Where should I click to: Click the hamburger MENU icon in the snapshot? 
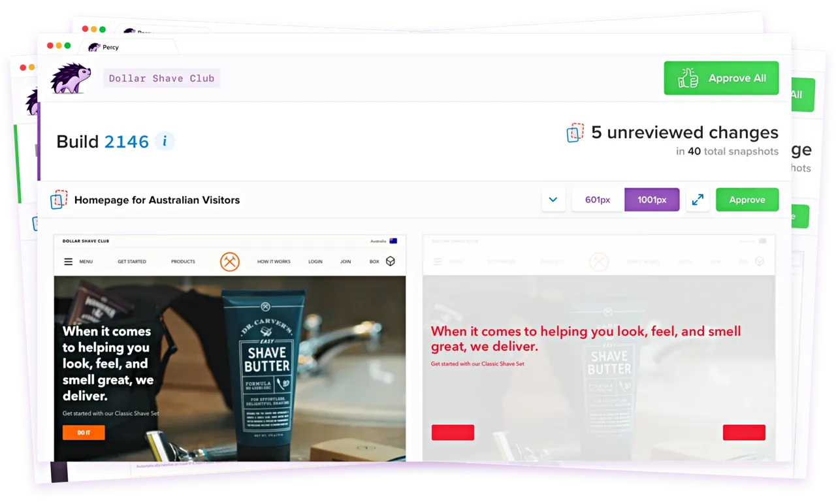[x=68, y=262]
